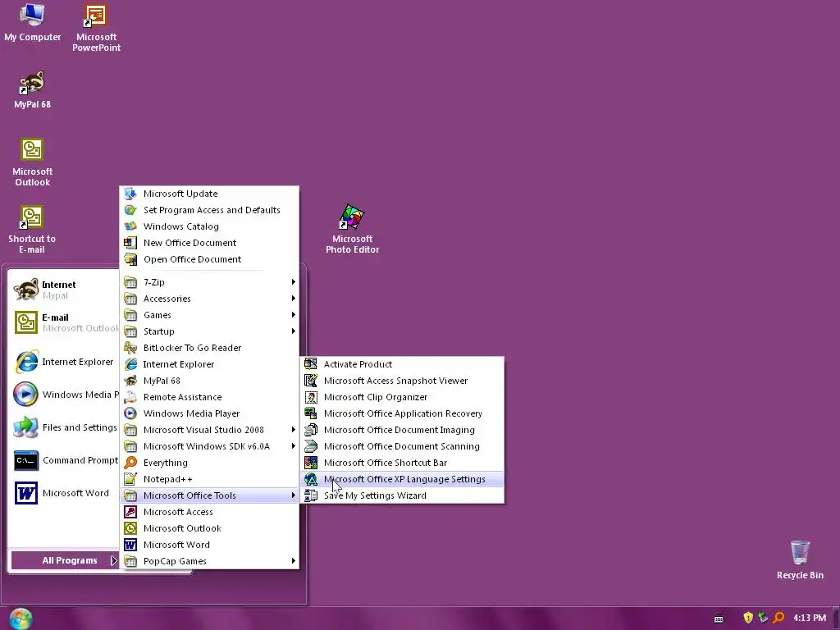Open My Computer desktop icon
The width and height of the screenshot is (840, 630).
pos(32,22)
